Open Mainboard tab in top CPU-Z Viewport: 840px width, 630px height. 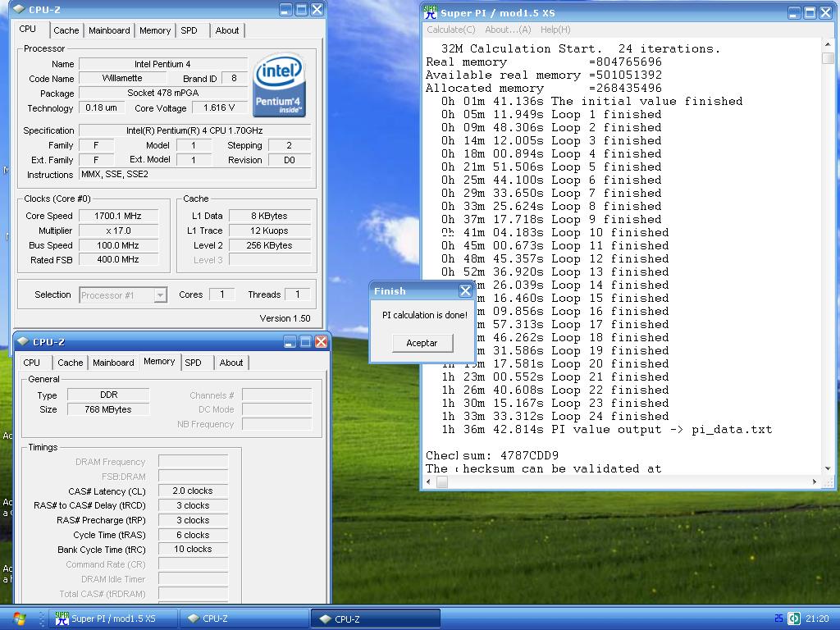pos(109,30)
